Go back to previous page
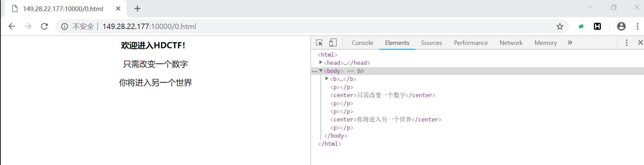The image size is (644, 165). click(x=12, y=26)
